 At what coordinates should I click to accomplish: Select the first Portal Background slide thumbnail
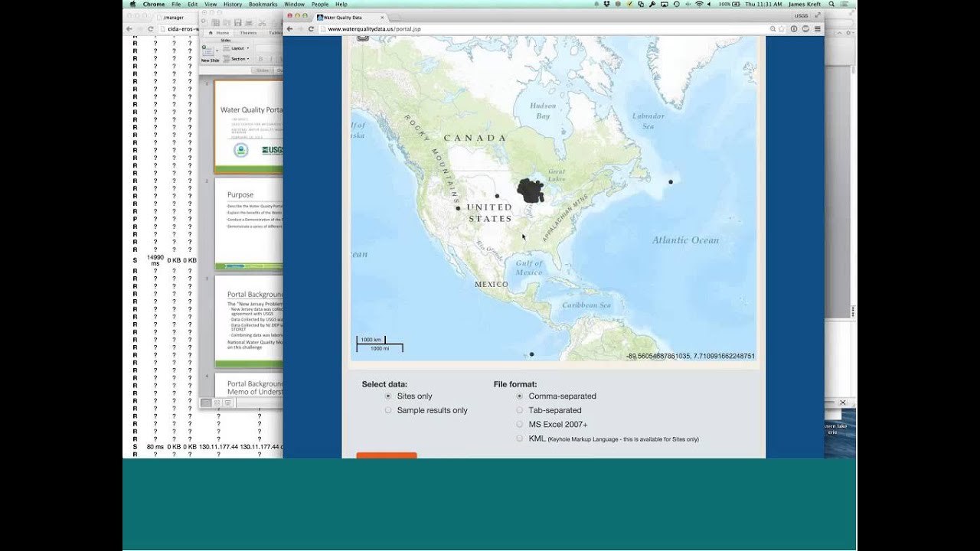pos(249,321)
